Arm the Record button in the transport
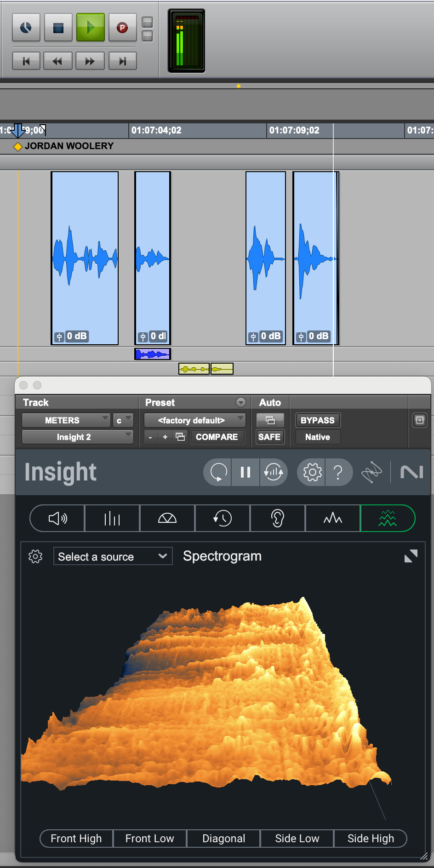The height and width of the screenshot is (868, 434). tap(122, 28)
